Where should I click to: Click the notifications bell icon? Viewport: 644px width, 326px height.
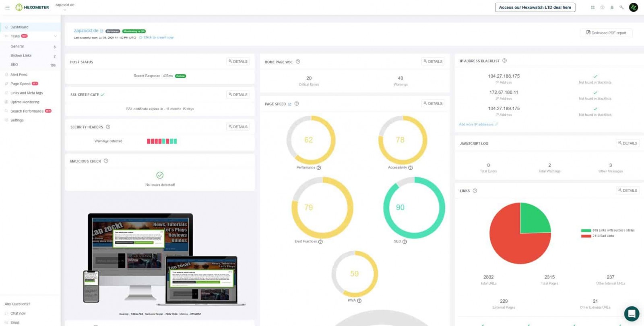[612, 7]
